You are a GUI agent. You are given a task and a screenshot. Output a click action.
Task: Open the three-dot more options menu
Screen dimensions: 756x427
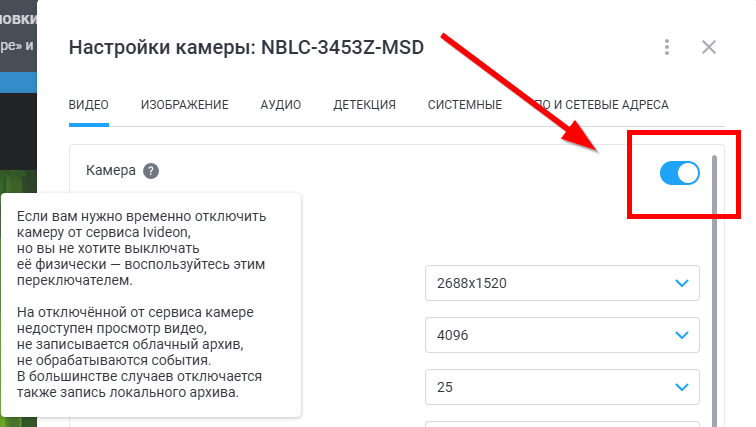[x=666, y=47]
